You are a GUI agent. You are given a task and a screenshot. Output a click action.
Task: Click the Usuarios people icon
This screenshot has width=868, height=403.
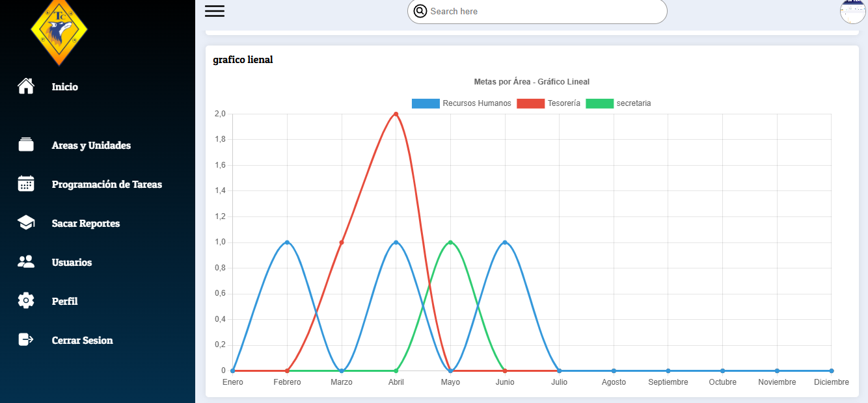coord(26,262)
